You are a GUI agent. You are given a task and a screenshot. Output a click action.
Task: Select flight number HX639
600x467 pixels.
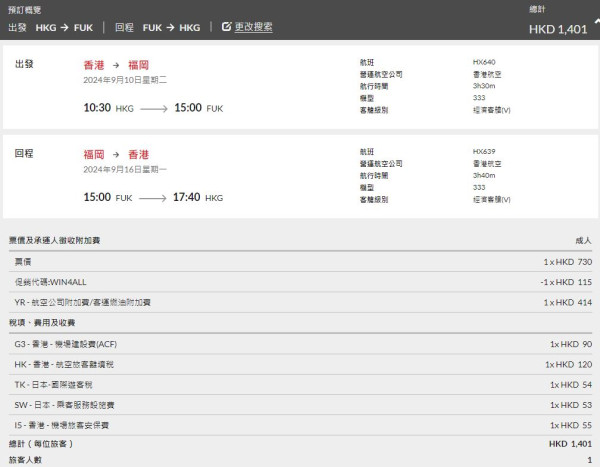[484, 152]
